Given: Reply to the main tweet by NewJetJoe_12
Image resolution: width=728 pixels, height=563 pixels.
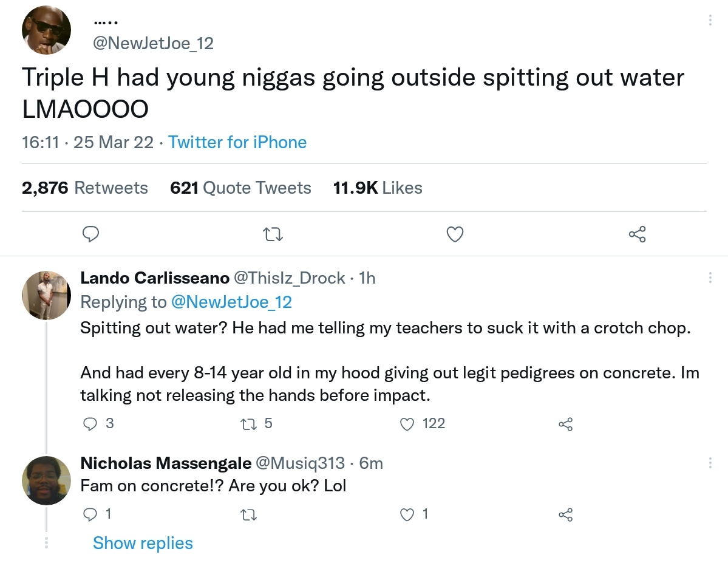Looking at the screenshot, I should click(90, 234).
